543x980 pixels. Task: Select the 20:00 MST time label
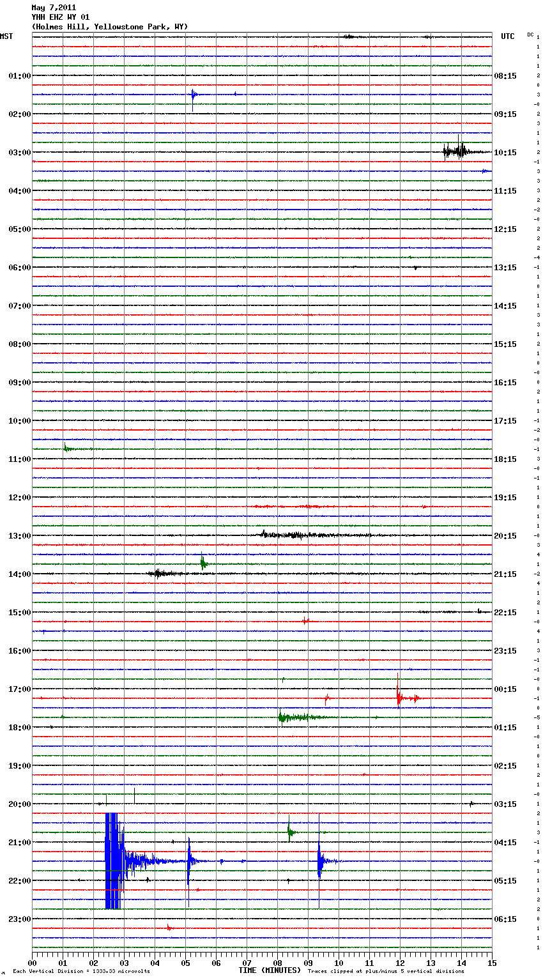point(20,804)
